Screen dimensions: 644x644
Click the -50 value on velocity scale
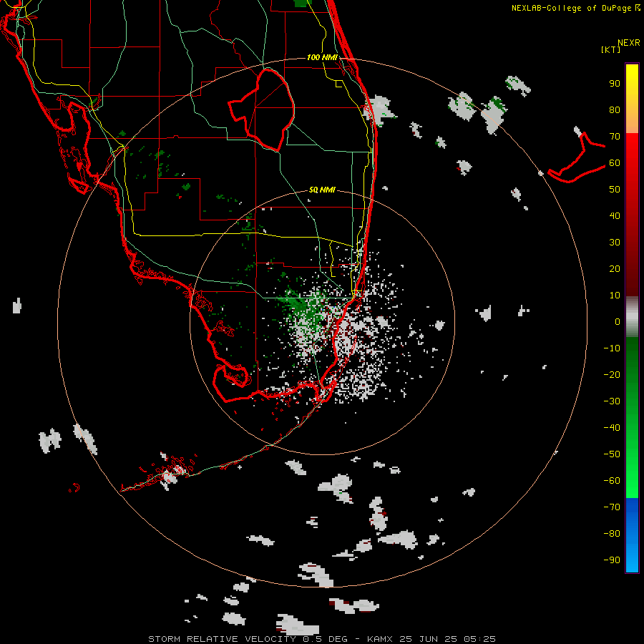coord(612,454)
